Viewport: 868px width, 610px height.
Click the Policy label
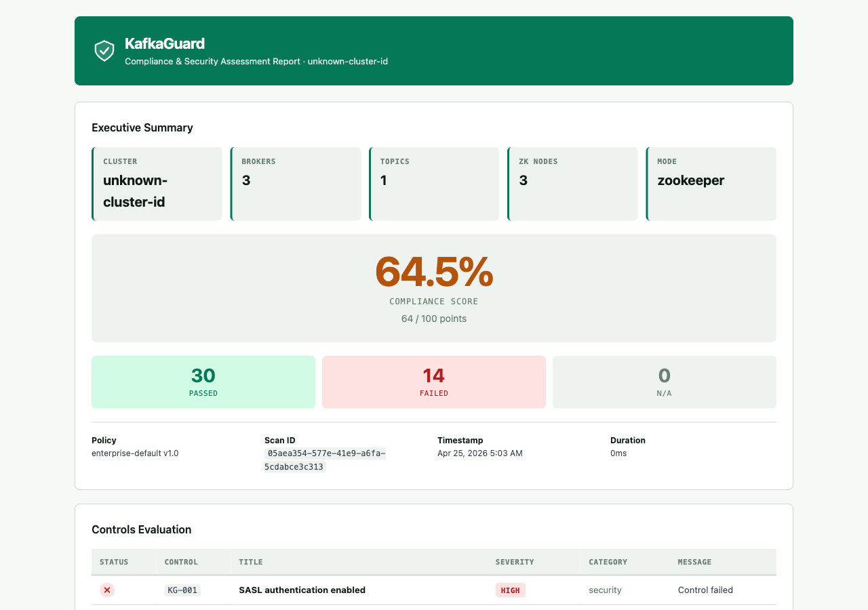point(104,441)
